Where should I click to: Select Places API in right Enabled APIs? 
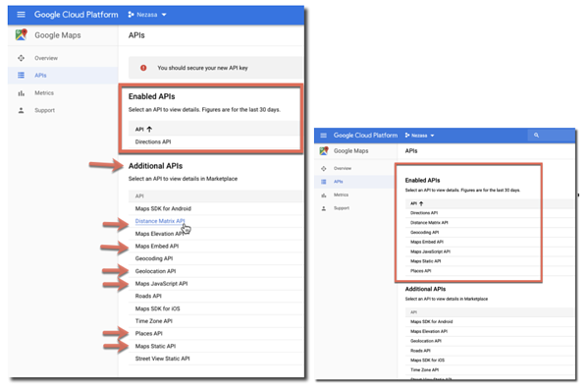420,271
